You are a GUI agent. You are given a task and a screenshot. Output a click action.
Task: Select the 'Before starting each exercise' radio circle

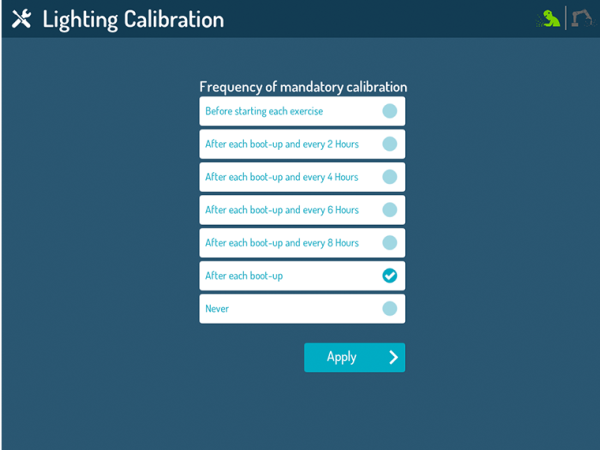(390, 111)
